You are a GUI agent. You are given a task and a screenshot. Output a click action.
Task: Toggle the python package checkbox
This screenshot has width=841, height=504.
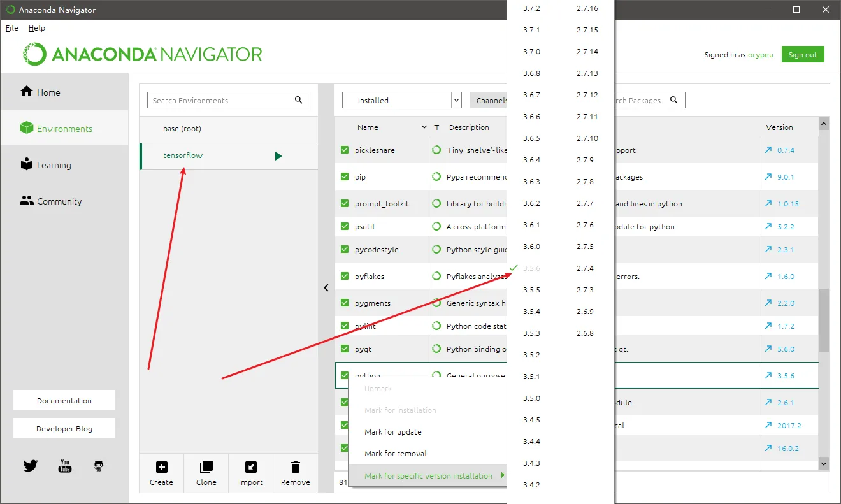click(x=345, y=376)
